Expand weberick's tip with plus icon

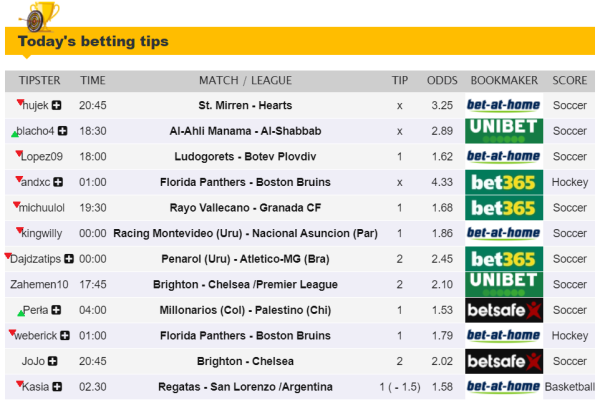tap(64, 336)
